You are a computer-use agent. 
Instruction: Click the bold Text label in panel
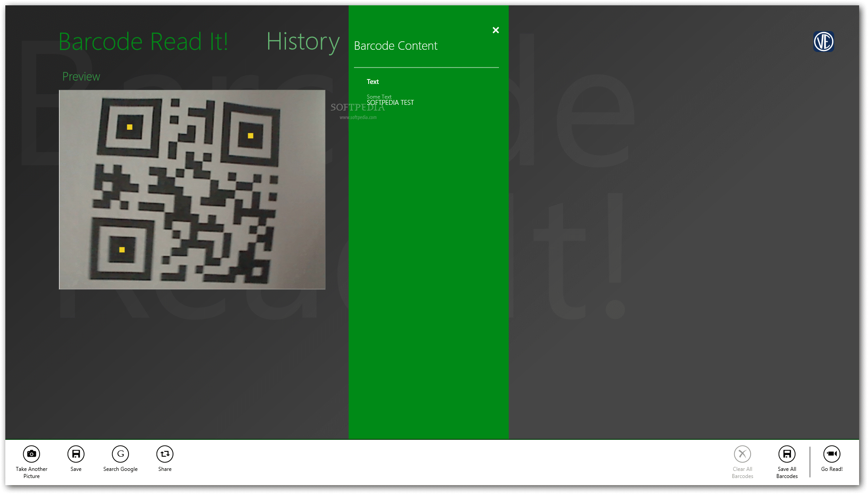click(x=373, y=82)
